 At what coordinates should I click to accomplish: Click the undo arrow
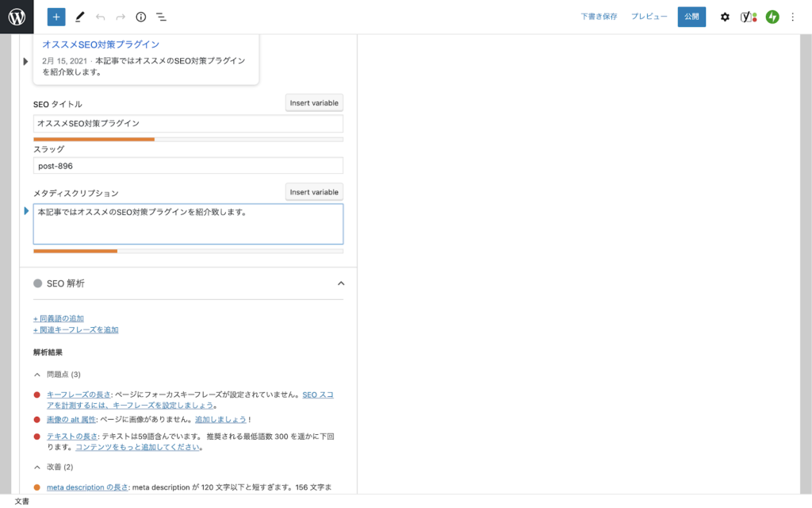pos(100,17)
